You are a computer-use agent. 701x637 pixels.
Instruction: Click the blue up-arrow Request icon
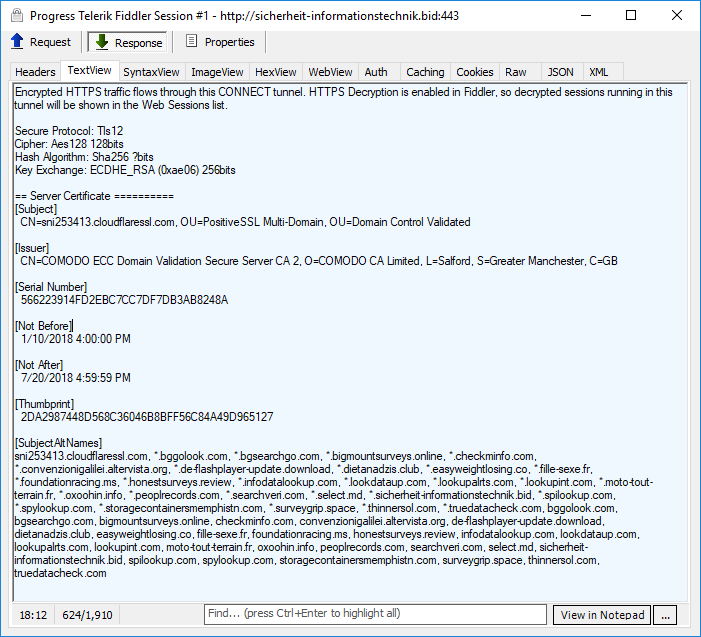pos(17,42)
